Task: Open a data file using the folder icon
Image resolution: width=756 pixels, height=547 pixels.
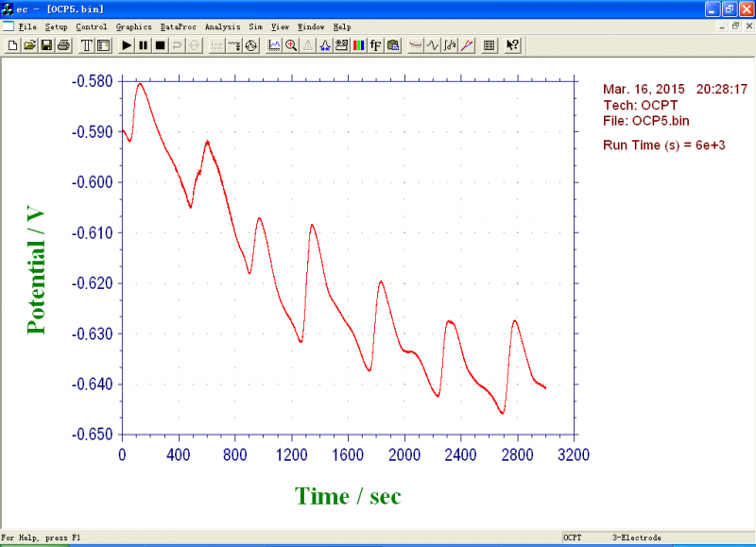Action: point(29,45)
